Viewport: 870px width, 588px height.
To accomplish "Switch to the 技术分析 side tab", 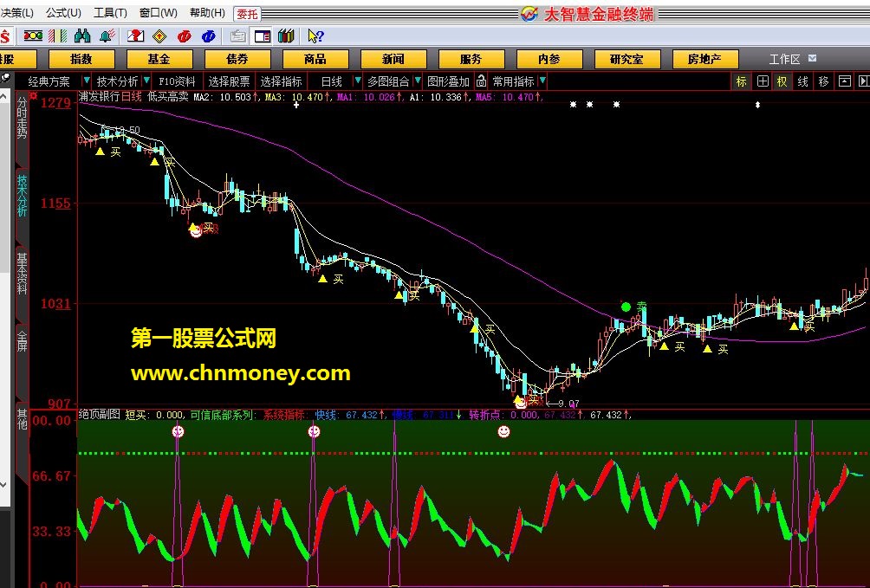I will pyautogui.click(x=22, y=196).
